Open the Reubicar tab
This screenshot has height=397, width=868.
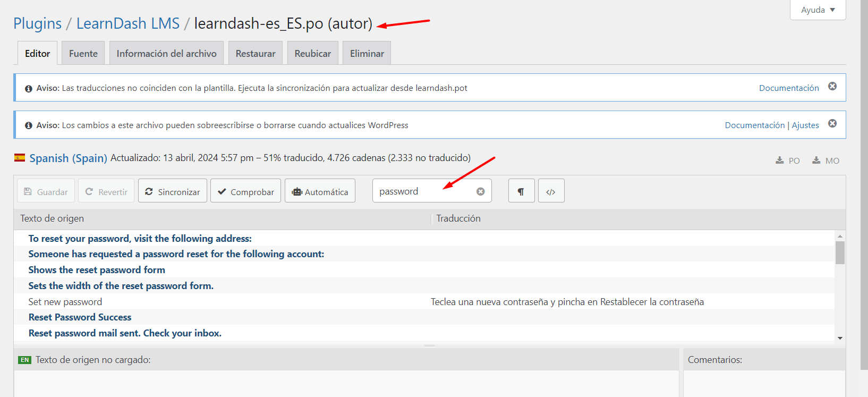[313, 53]
